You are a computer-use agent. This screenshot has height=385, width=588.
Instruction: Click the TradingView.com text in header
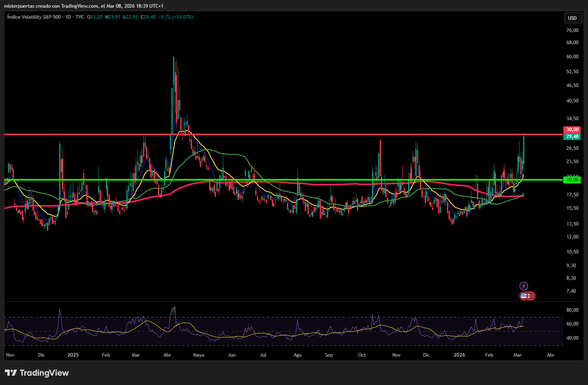tap(79, 6)
